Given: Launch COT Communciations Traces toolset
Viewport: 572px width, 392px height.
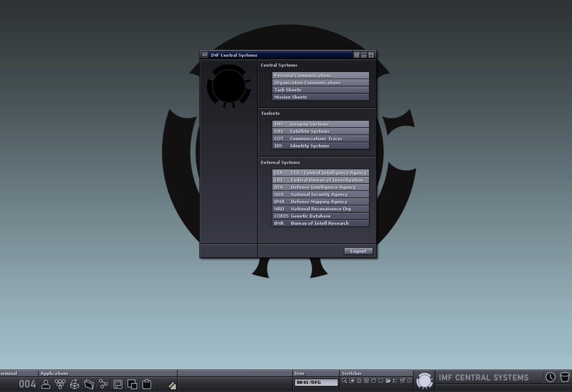Looking at the screenshot, I should point(321,138).
